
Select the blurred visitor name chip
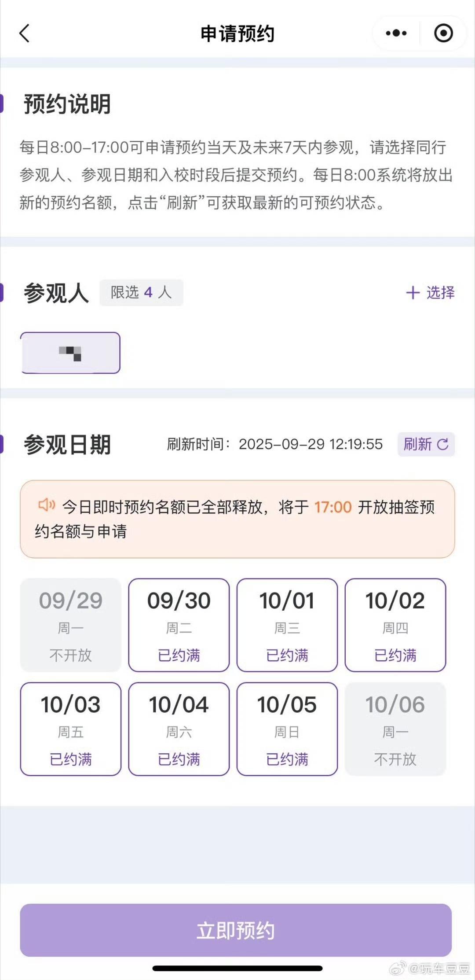[x=70, y=353]
